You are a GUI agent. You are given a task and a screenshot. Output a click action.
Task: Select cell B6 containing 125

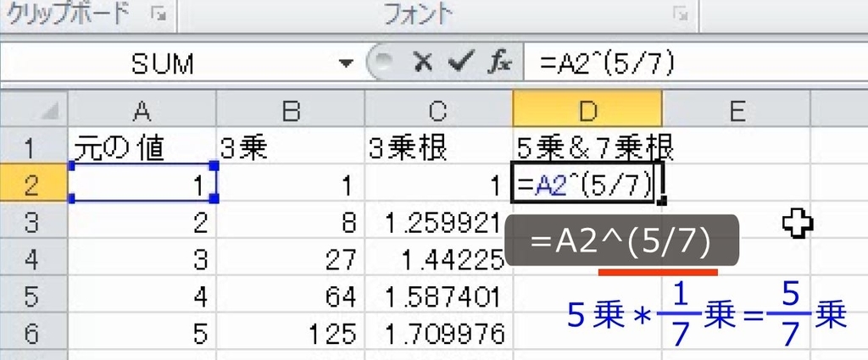[x=291, y=333]
